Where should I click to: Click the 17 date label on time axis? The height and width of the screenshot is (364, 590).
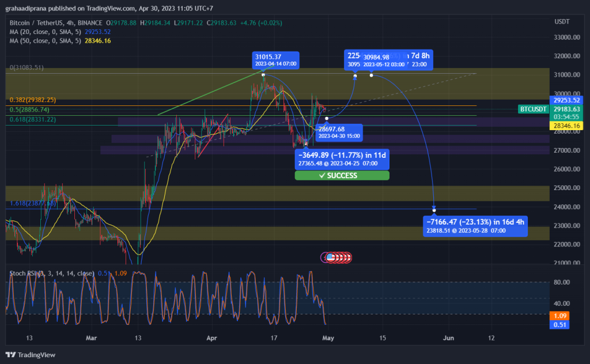274,338
